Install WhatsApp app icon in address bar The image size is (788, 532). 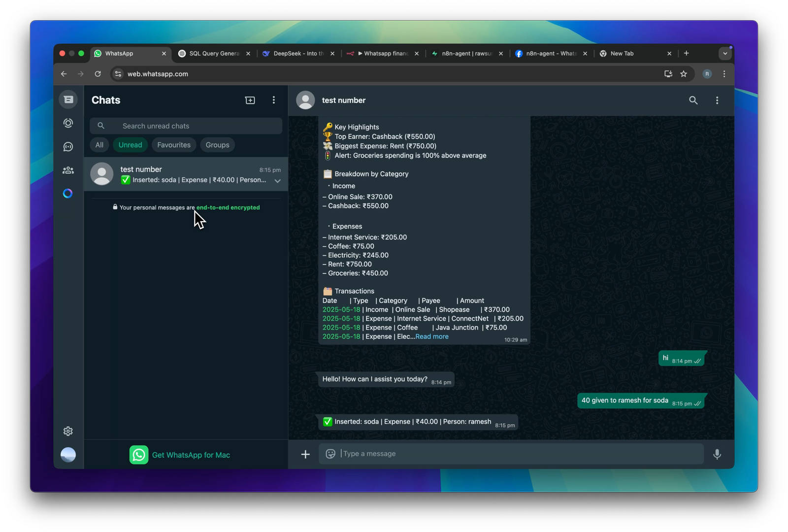click(x=668, y=74)
